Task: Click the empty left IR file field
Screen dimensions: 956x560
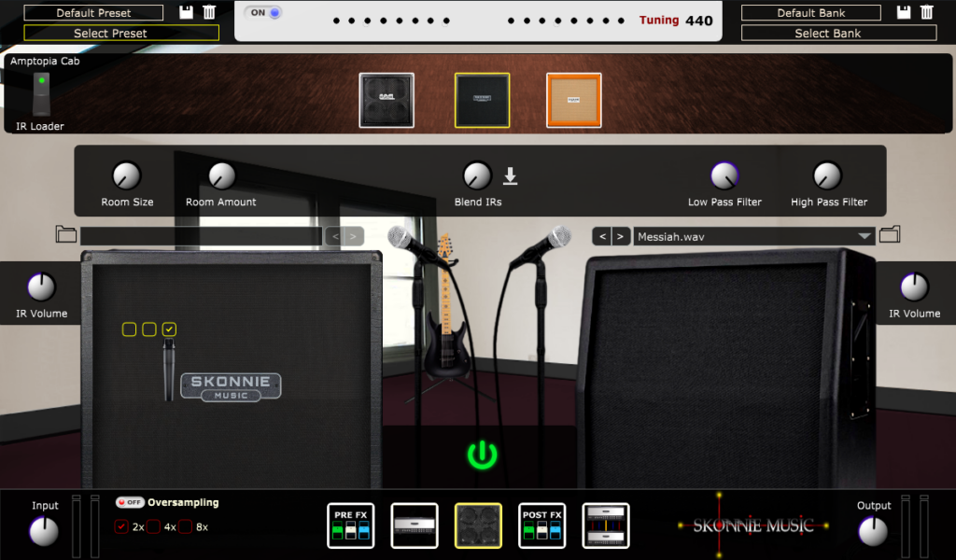Action: (202, 236)
